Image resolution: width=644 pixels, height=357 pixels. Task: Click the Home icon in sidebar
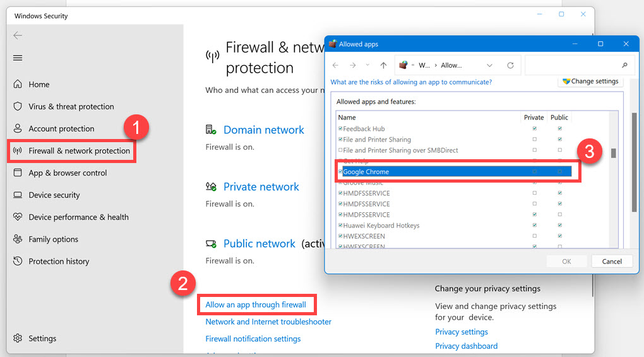point(18,85)
